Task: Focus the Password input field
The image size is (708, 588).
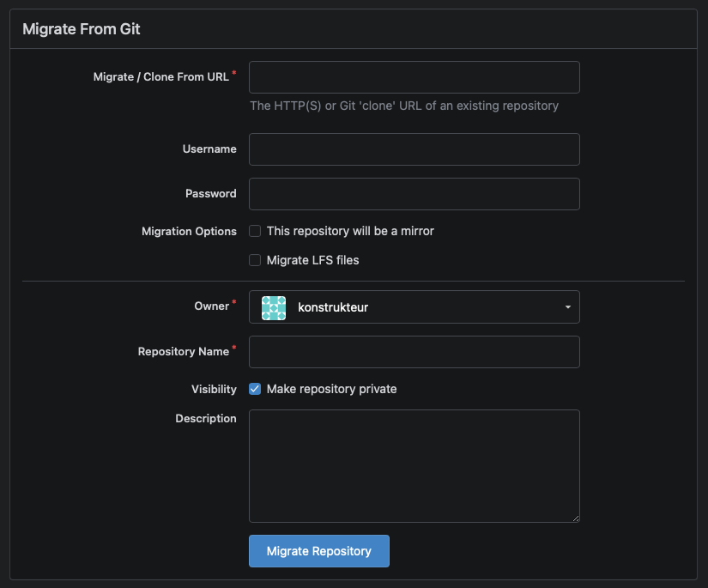Action: tap(414, 194)
